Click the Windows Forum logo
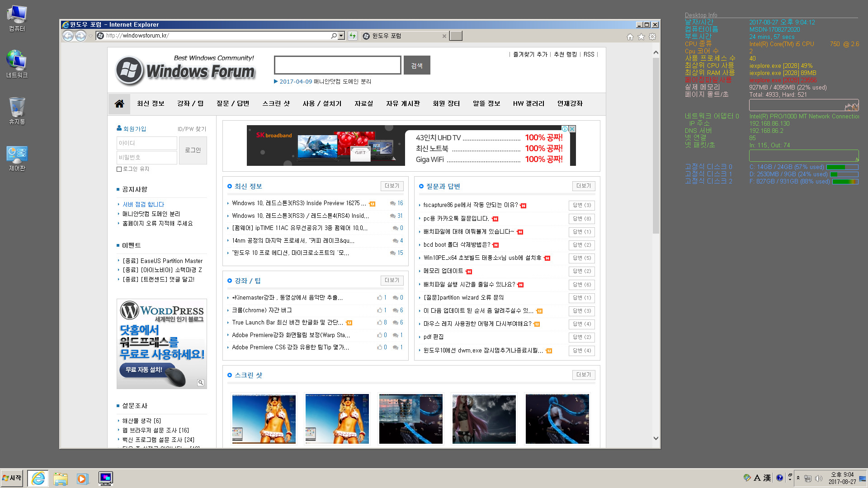The height and width of the screenshot is (488, 868). pos(185,70)
